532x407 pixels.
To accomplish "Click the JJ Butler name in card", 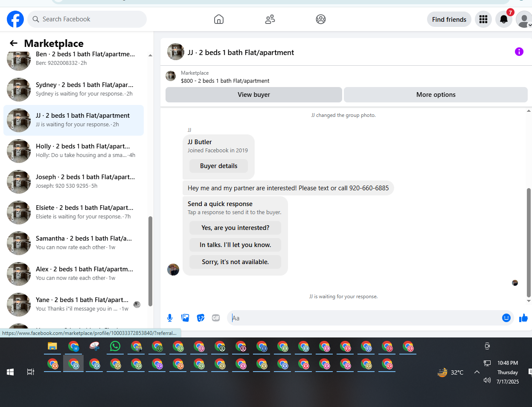I will (200, 142).
